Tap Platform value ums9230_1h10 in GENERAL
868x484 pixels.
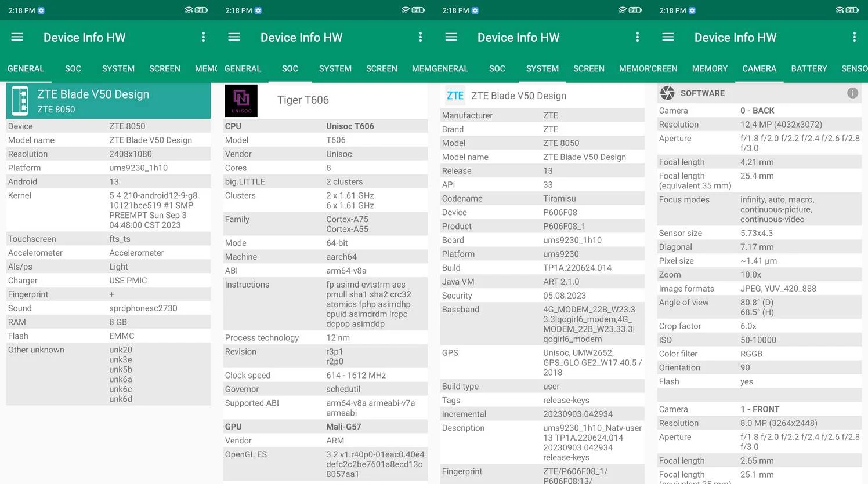point(139,168)
